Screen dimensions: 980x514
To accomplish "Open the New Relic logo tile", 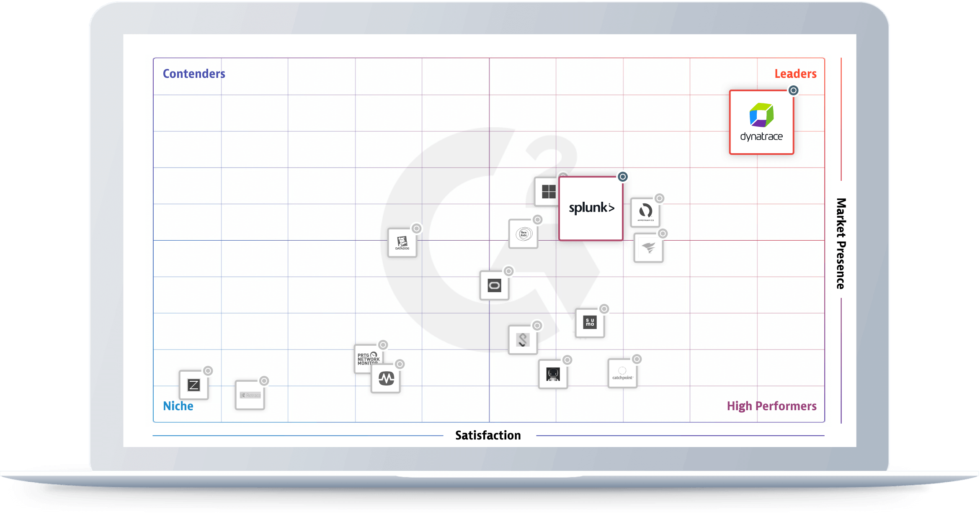I will 524,234.
